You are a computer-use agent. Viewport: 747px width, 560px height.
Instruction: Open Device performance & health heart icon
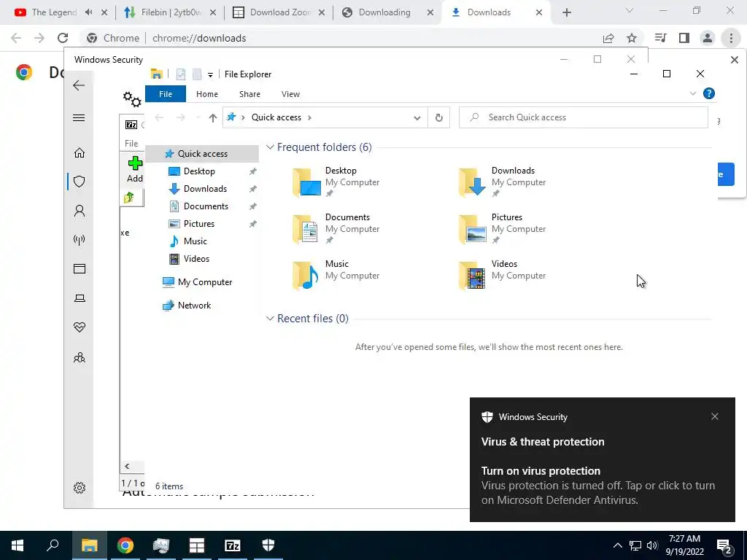point(79,327)
